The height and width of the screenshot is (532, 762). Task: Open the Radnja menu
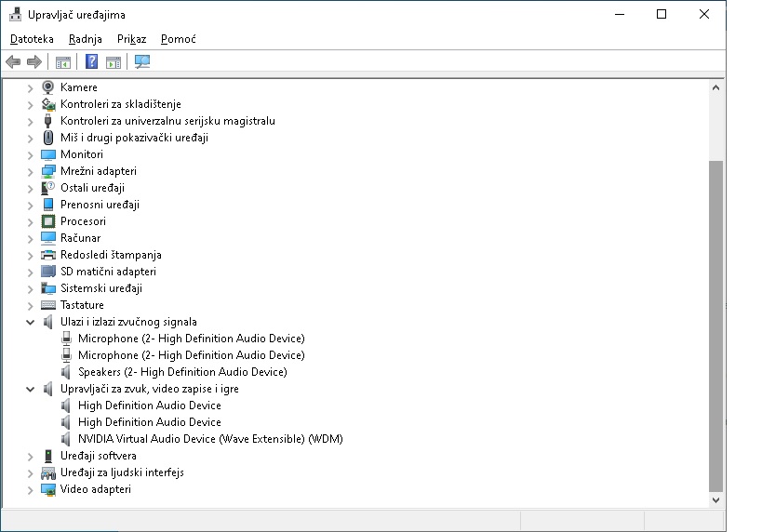(x=86, y=39)
